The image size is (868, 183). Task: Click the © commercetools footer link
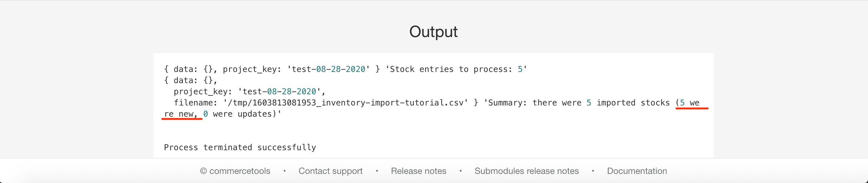[235, 171]
